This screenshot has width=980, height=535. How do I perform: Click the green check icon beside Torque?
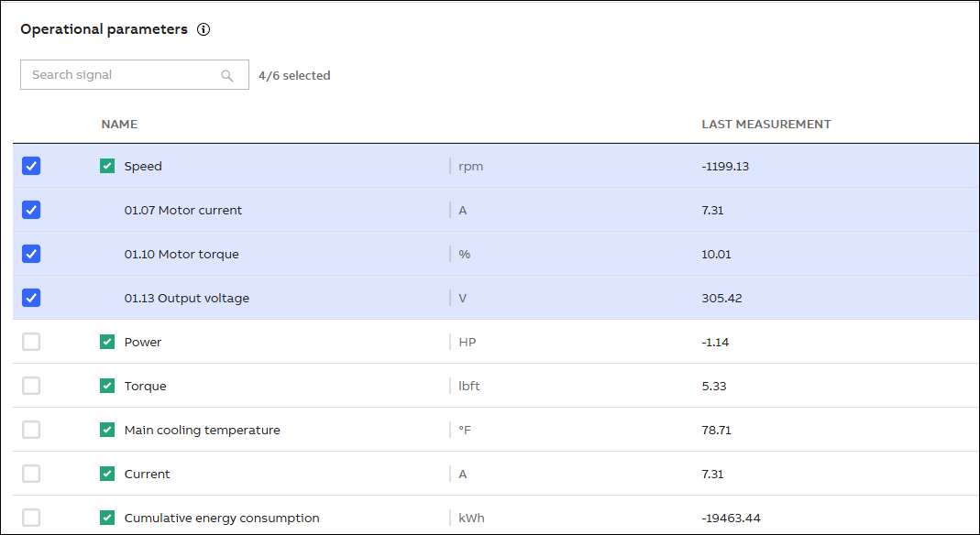(x=107, y=386)
